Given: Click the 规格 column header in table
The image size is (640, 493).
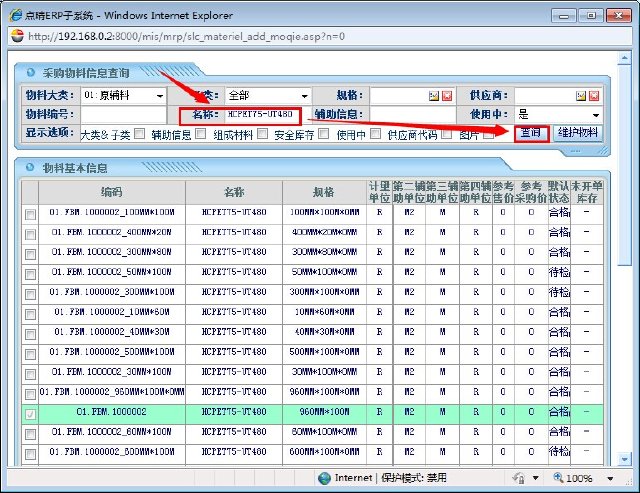Looking at the screenshot, I should (323, 192).
